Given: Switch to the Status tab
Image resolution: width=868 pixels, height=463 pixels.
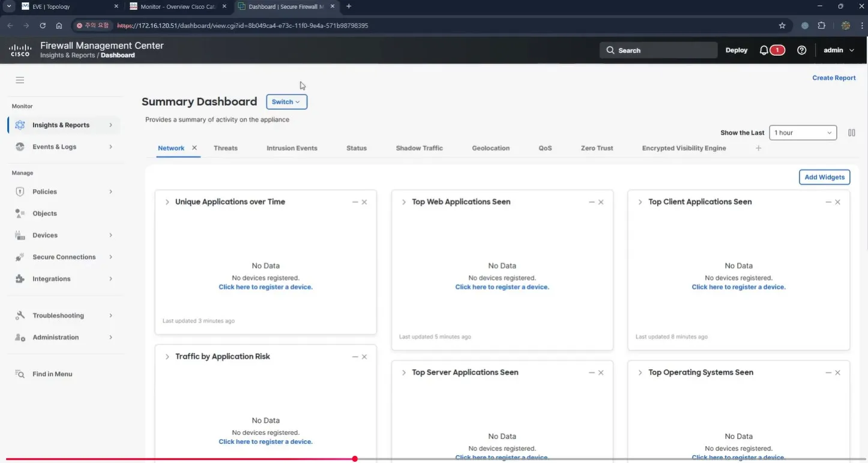Looking at the screenshot, I should pyautogui.click(x=357, y=148).
